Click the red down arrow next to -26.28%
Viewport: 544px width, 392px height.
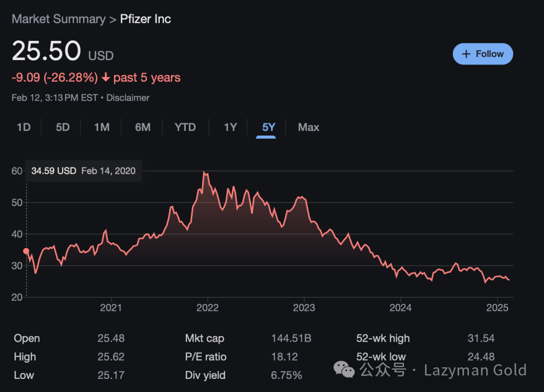tap(106, 78)
